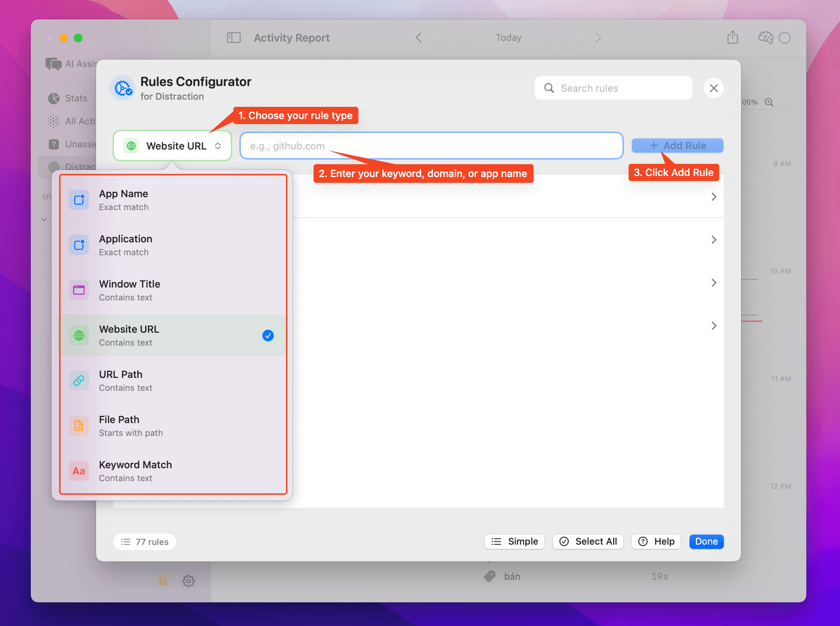The image size is (840, 626).
Task: Open the Website URL rule type dropdown
Action: pyautogui.click(x=172, y=146)
